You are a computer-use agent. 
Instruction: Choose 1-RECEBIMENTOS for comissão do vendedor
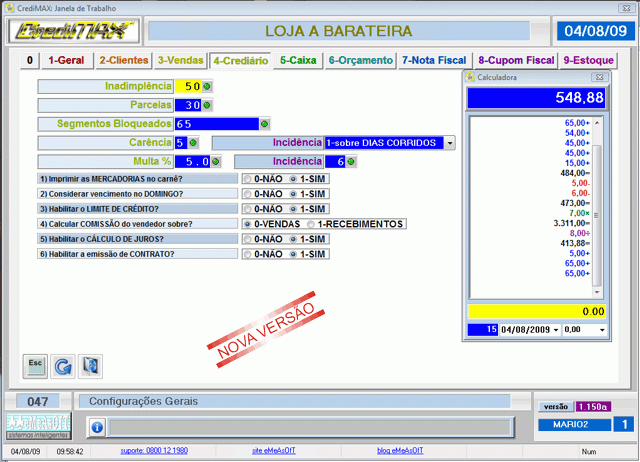pos(312,224)
